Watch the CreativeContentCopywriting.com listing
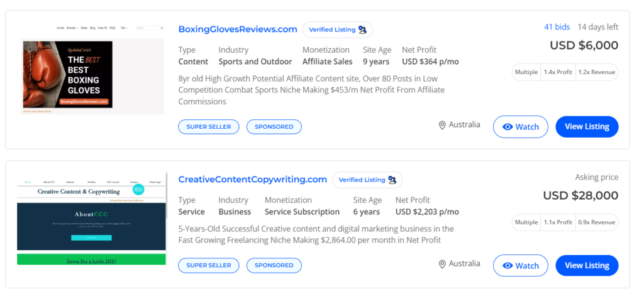This screenshot has height=296, width=644. (521, 265)
